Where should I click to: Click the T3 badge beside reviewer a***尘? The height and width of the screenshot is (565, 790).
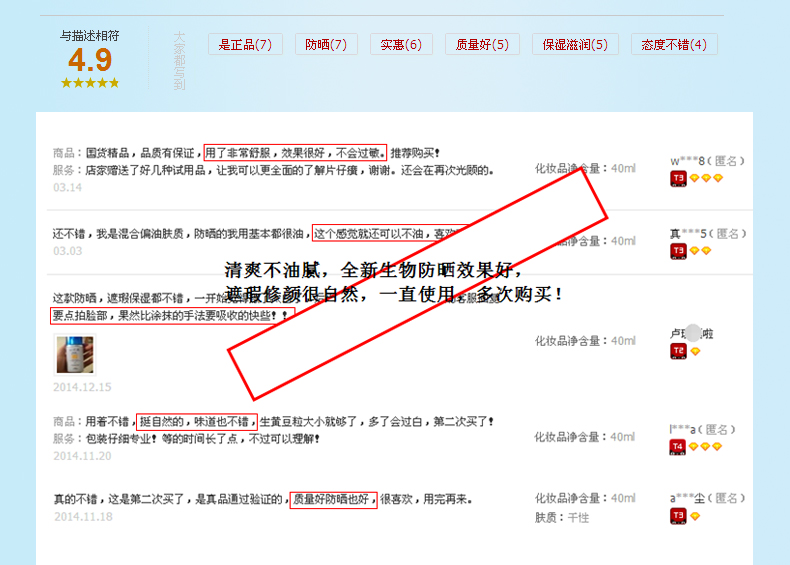tap(678, 516)
